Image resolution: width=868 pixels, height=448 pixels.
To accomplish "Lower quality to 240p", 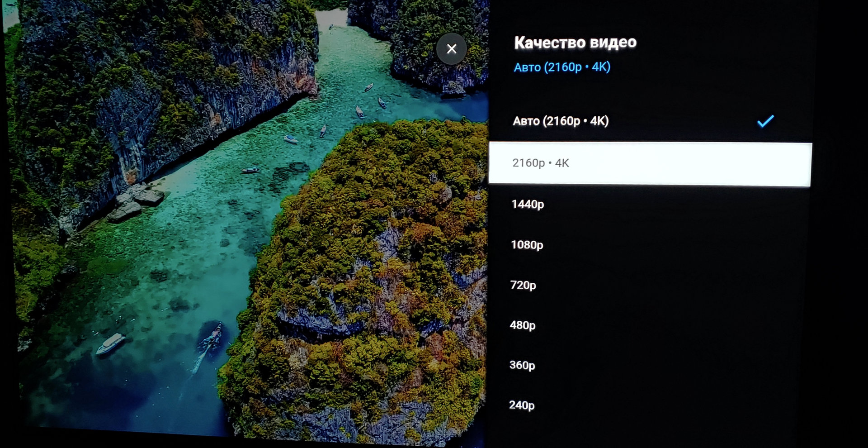I will (522, 405).
